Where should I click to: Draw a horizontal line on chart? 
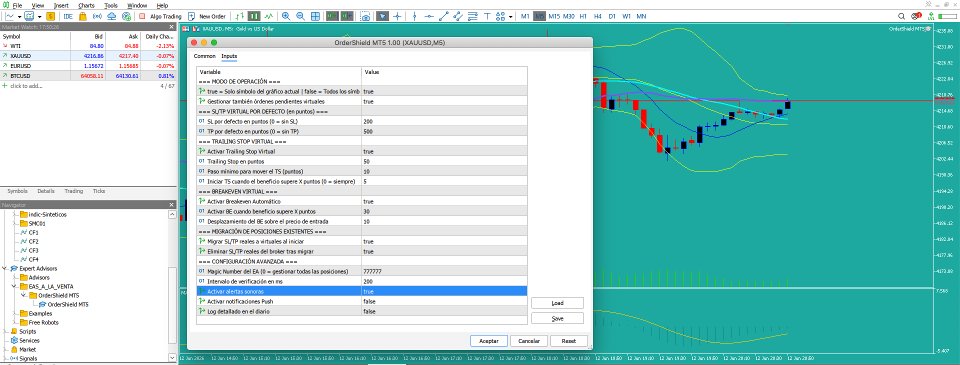[x=429, y=16]
